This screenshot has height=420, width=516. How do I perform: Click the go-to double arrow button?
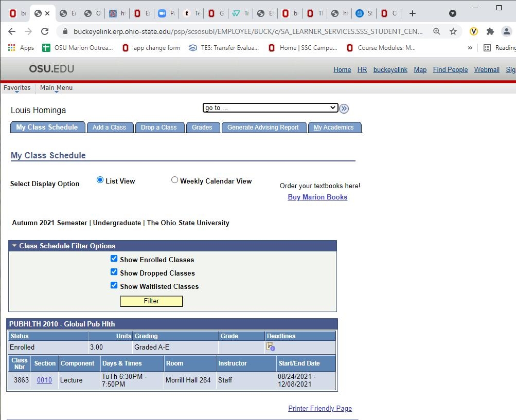[x=344, y=108]
